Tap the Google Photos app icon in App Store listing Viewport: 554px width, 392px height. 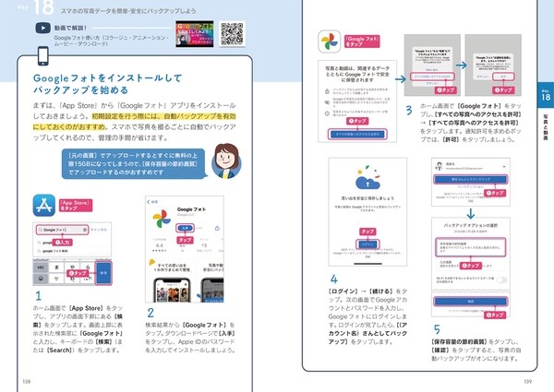coord(162,219)
